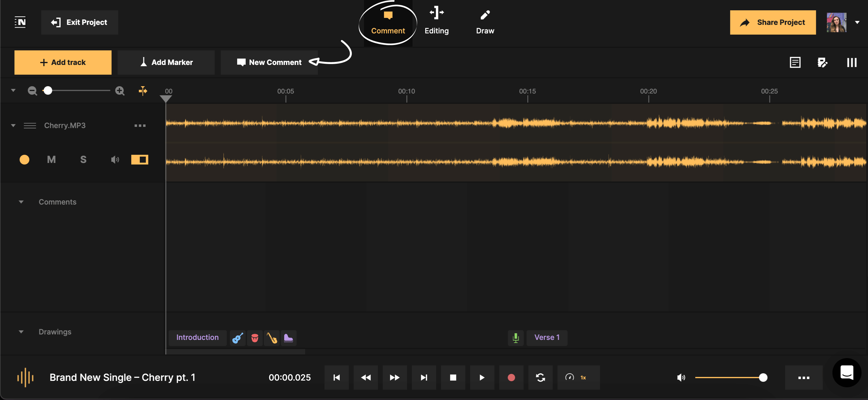Open the notes panel icon above timeline
Screen dimensions: 868x400
[x=795, y=62]
